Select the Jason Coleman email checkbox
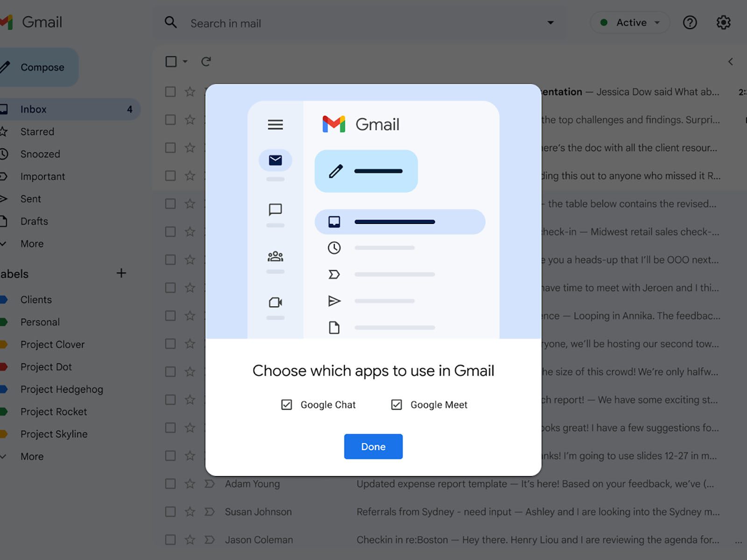This screenshot has width=747, height=560. point(171,540)
